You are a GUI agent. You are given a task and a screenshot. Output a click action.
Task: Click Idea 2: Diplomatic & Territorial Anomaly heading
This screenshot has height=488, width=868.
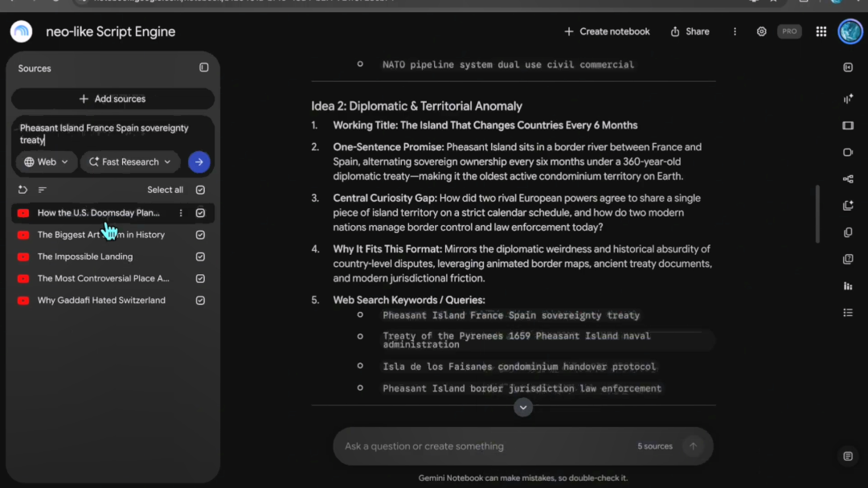[x=417, y=106]
